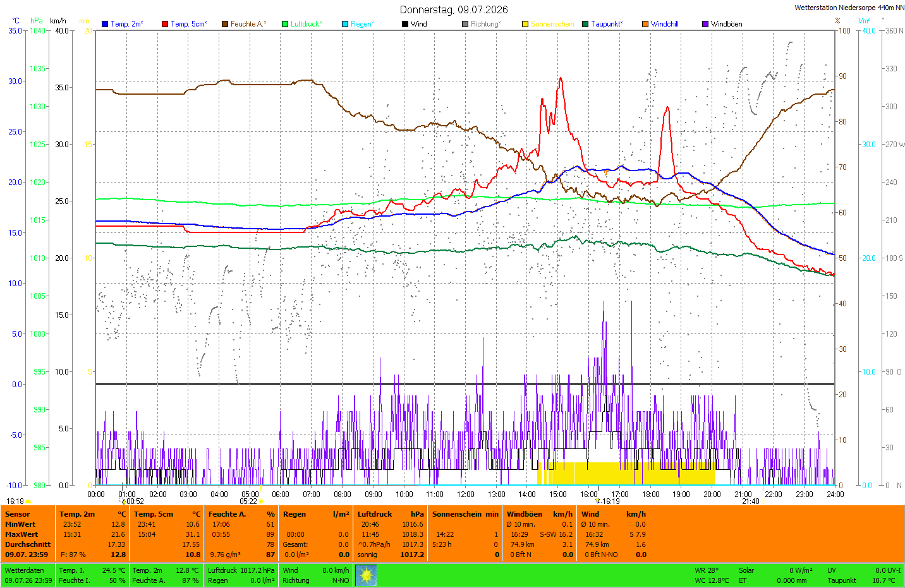
Task: Click the gray Richtung legend square
Action: pyautogui.click(x=465, y=24)
